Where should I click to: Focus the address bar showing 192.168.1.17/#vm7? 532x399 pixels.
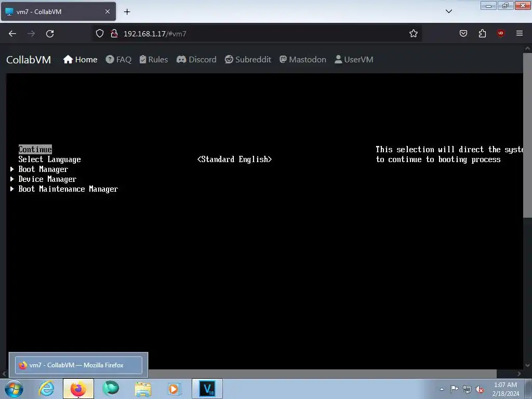click(258, 34)
